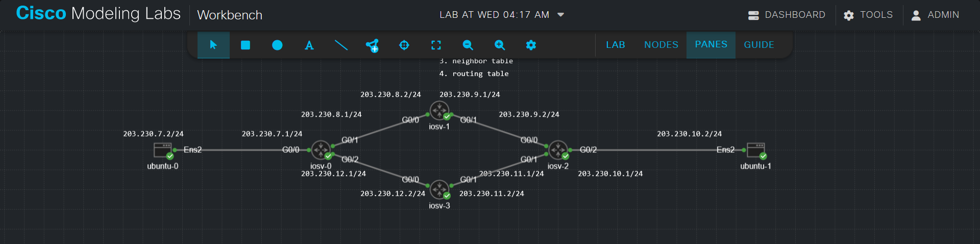Viewport: 980px width, 244px height.
Task: Select the iosv-1 router node
Action: pos(439,110)
